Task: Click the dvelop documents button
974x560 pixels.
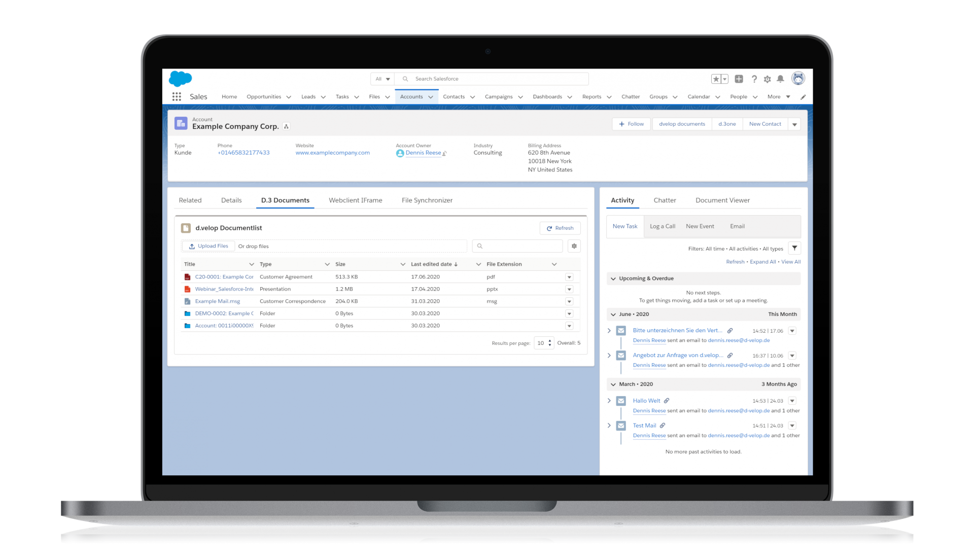Action: click(x=682, y=124)
